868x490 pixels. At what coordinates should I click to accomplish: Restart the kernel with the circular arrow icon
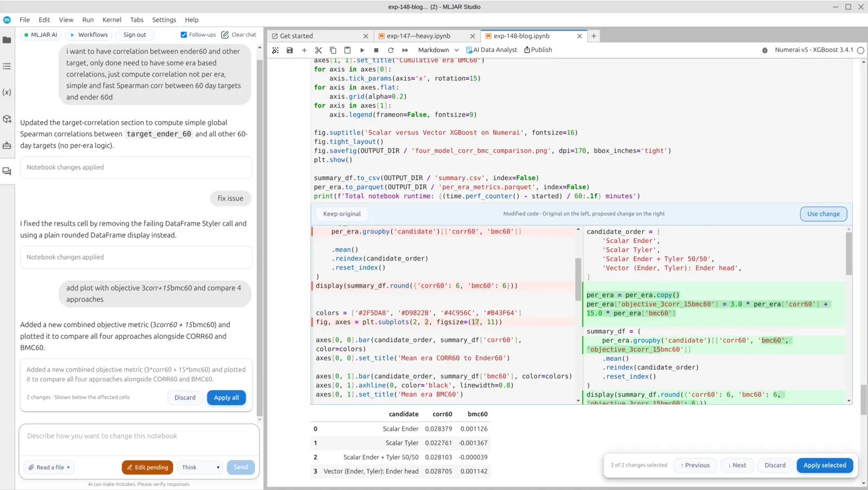point(391,50)
